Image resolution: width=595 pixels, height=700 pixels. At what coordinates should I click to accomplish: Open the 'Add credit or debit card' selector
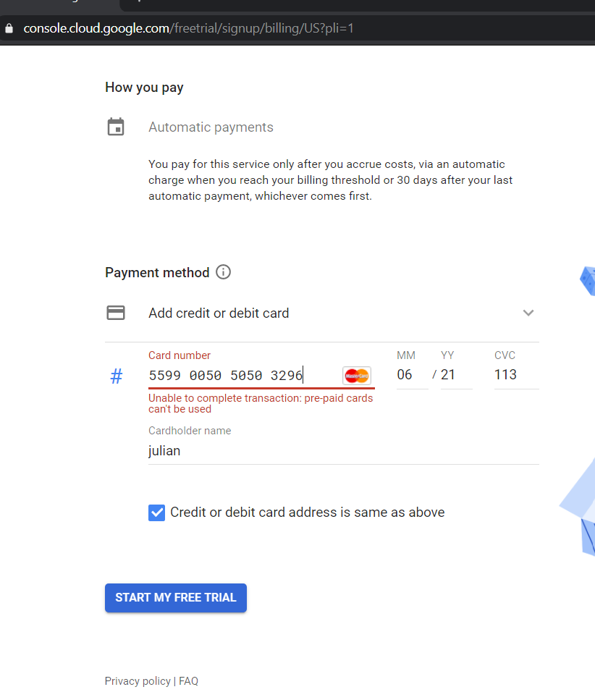click(x=219, y=313)
